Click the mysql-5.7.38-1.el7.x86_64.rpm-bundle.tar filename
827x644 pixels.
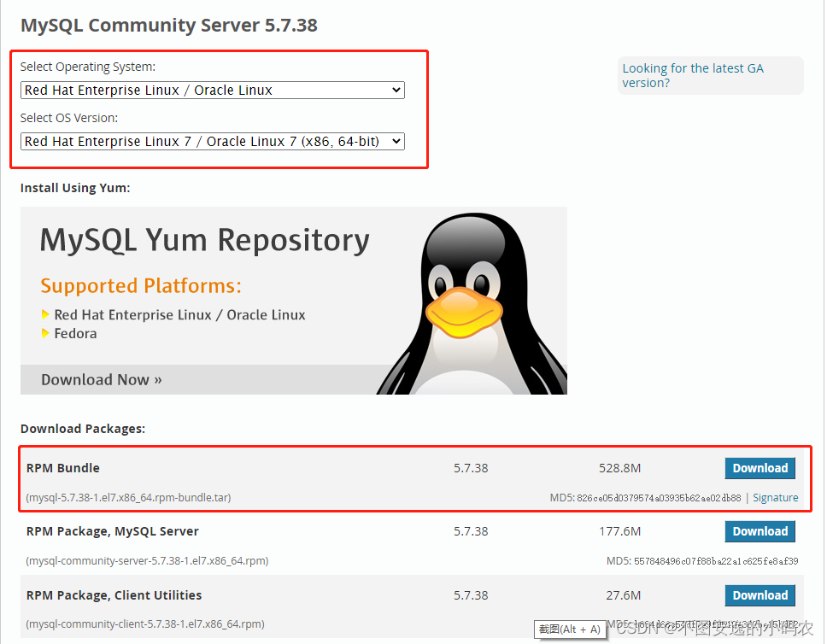coord(128,497)
